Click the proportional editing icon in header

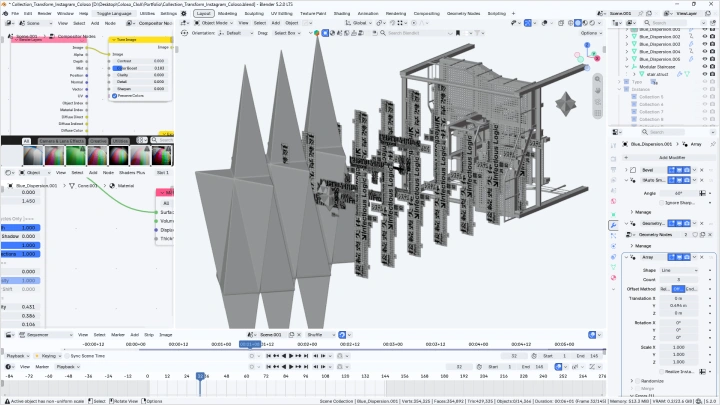pyautogui.click(x=414, y=22)
